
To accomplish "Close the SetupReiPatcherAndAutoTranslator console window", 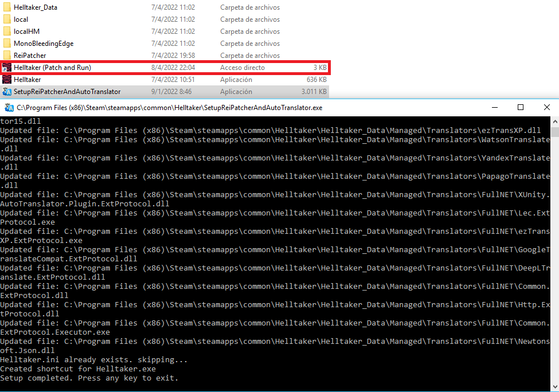I will tap(546, 108).
